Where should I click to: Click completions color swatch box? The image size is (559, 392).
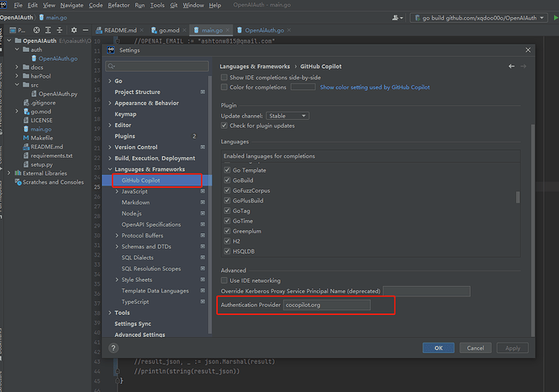tap(303, 87)
